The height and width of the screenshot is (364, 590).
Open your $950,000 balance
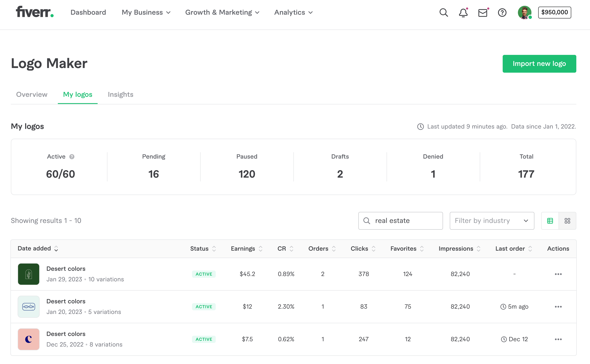pos(554,12)
